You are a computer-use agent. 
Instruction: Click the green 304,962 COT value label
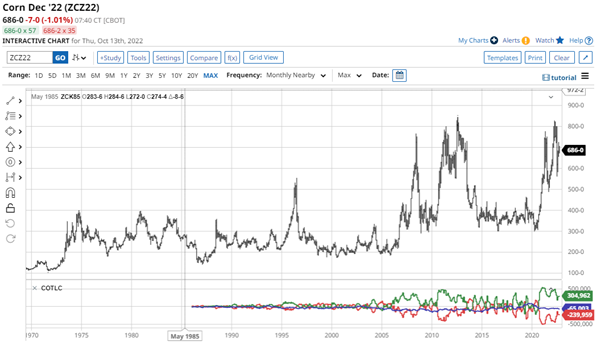pos(578,296)
